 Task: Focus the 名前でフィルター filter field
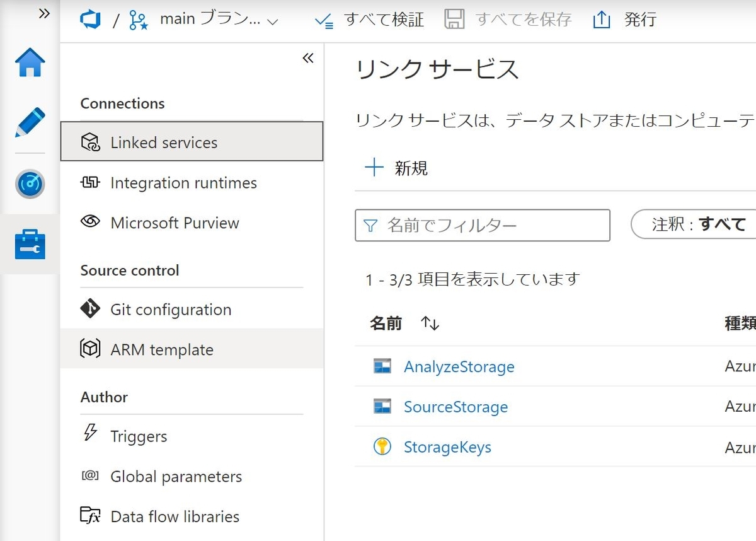tap(483, 225)
